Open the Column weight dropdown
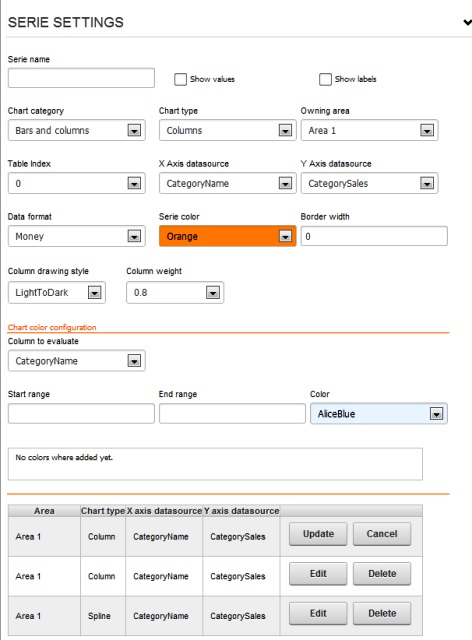This screenshot has height=640, width=472. click(x=175, y=292)
